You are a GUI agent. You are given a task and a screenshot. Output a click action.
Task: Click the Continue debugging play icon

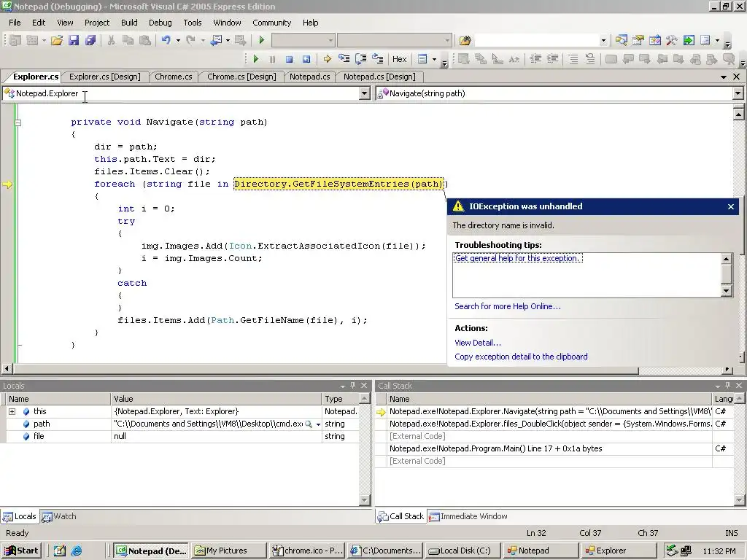coord(256,59)
